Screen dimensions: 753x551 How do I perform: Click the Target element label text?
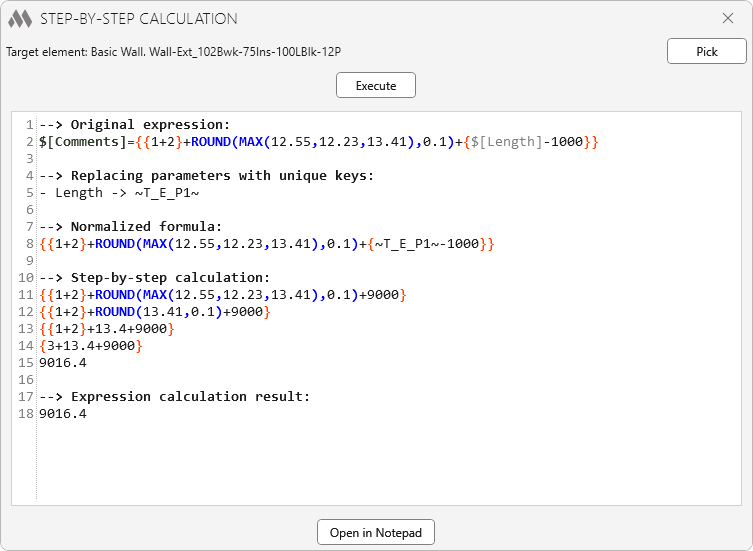[x=180, y=52]
